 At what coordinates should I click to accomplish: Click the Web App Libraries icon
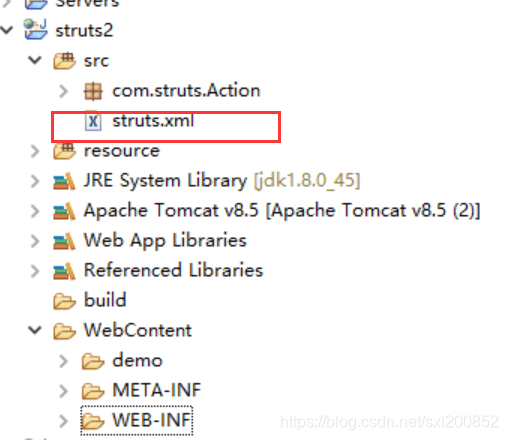pyautogui.click(x=64, y=241)
